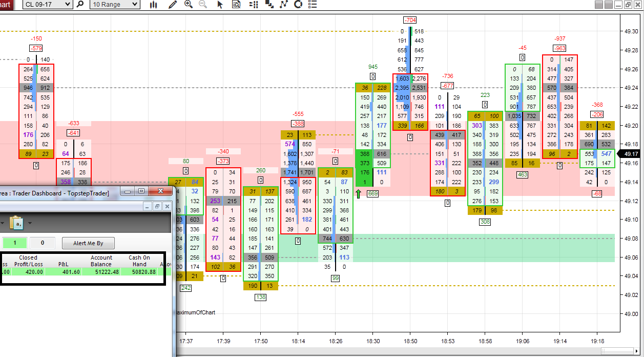Open the 10 Range interval dropdown
Viewport: 644px width, 357px height.
tap(114, 4)
